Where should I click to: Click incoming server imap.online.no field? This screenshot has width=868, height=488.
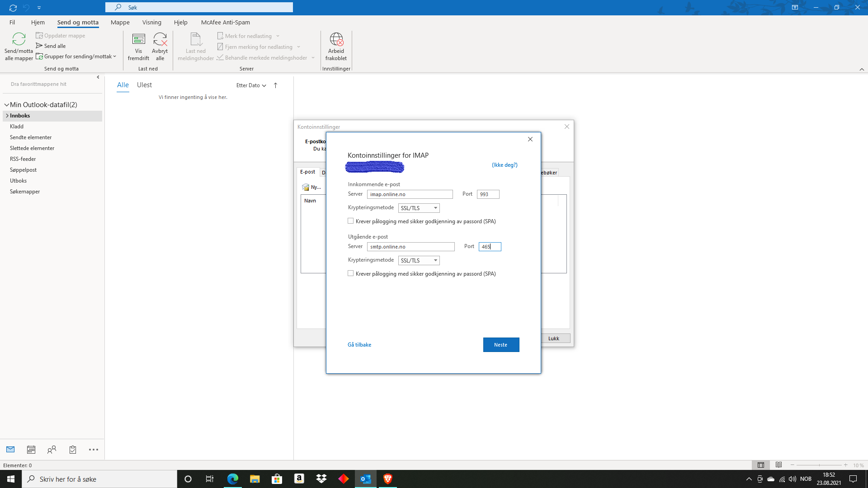(410, 194)
